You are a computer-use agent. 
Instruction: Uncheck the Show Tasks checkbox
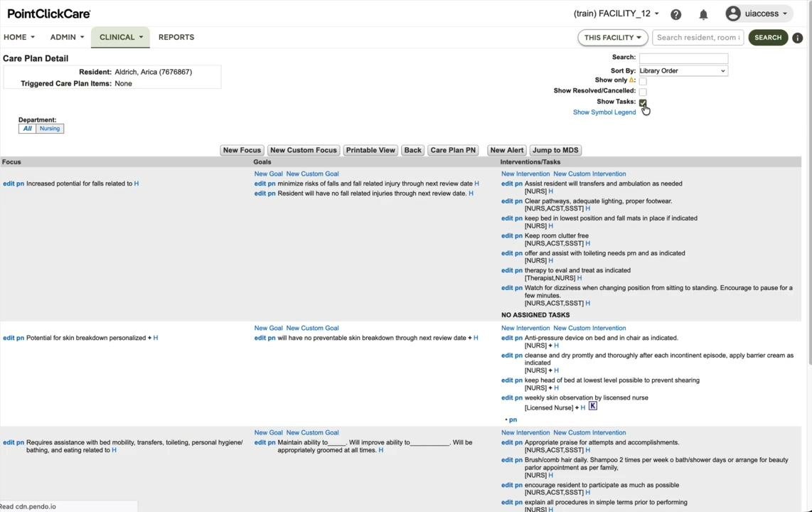pos(643,102)
